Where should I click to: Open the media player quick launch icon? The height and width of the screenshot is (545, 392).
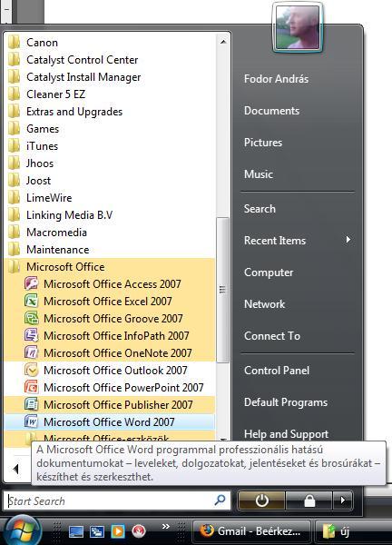click(118, 531)
